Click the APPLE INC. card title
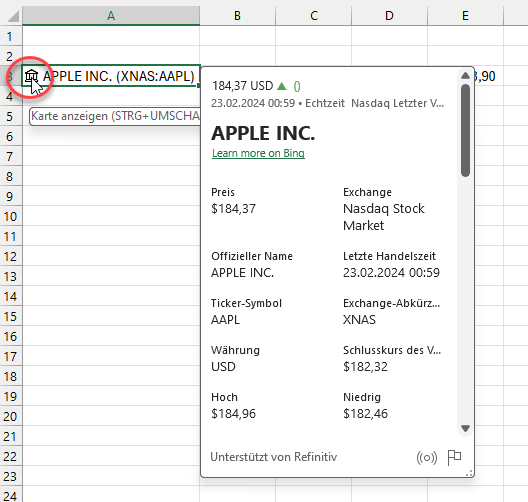Viewport: 528px width, 502px height. [263, 133]
